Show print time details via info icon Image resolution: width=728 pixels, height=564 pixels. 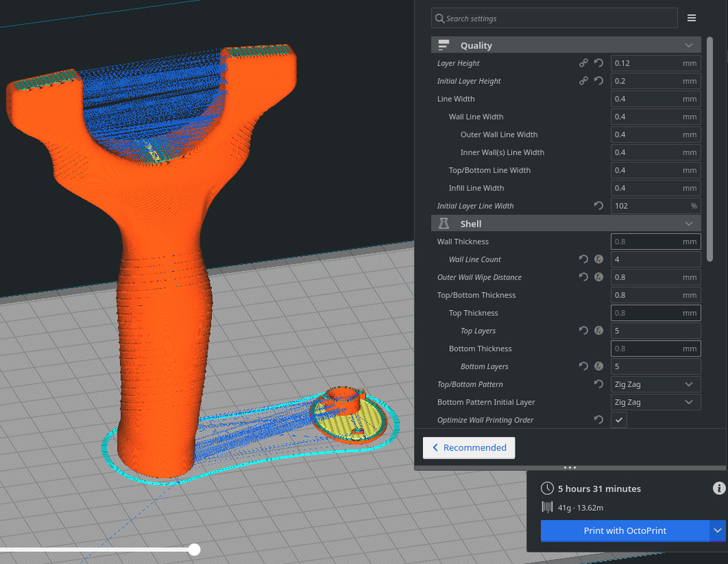pyautogui.click(x=719, y=489)
